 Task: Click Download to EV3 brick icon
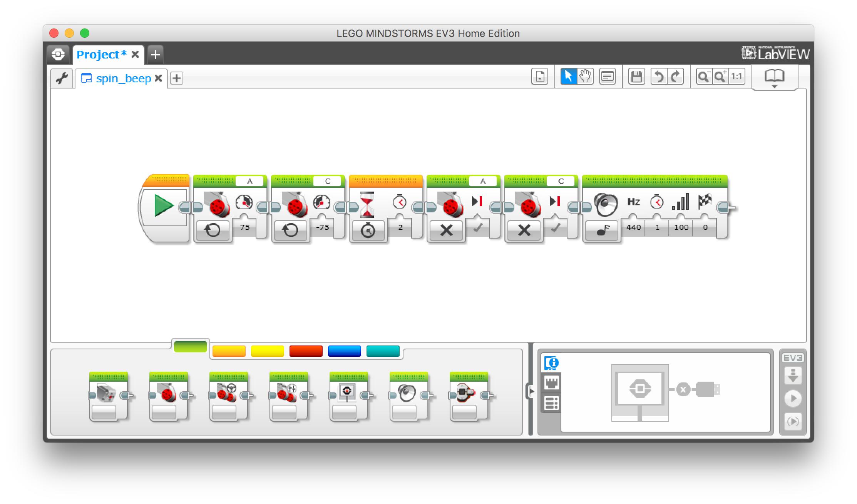(x=793, y=375)
